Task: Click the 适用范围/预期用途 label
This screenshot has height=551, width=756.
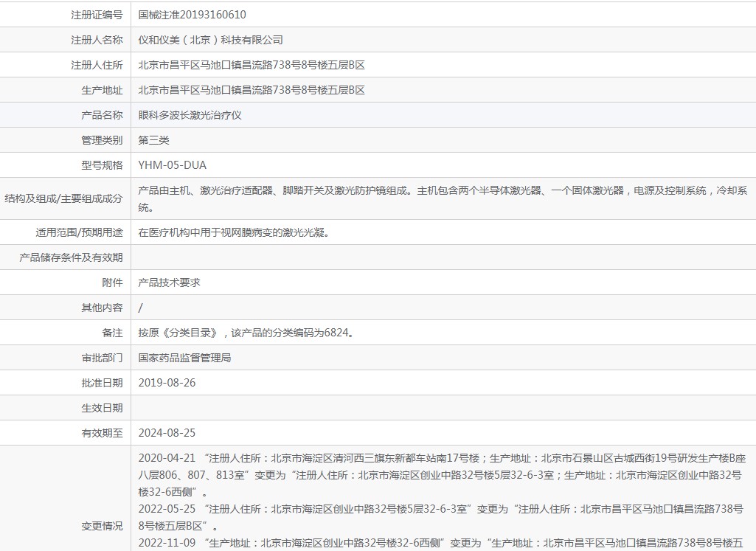Action: [x=79, y=233]
